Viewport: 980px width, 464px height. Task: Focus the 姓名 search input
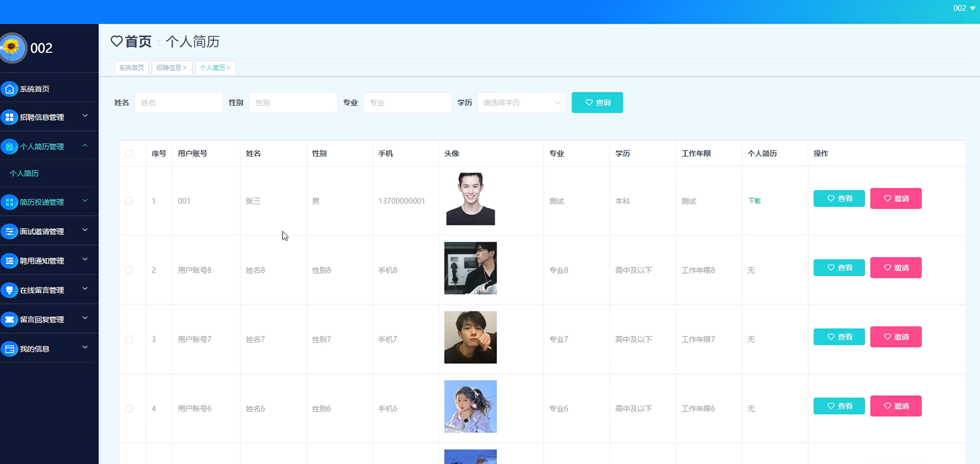179,103
